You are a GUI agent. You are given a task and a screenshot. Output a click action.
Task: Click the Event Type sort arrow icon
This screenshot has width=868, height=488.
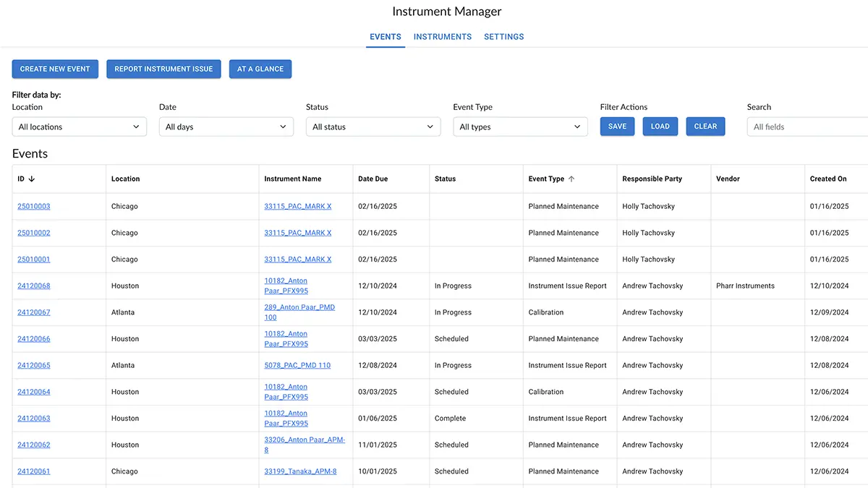click(x=571, y=179)
